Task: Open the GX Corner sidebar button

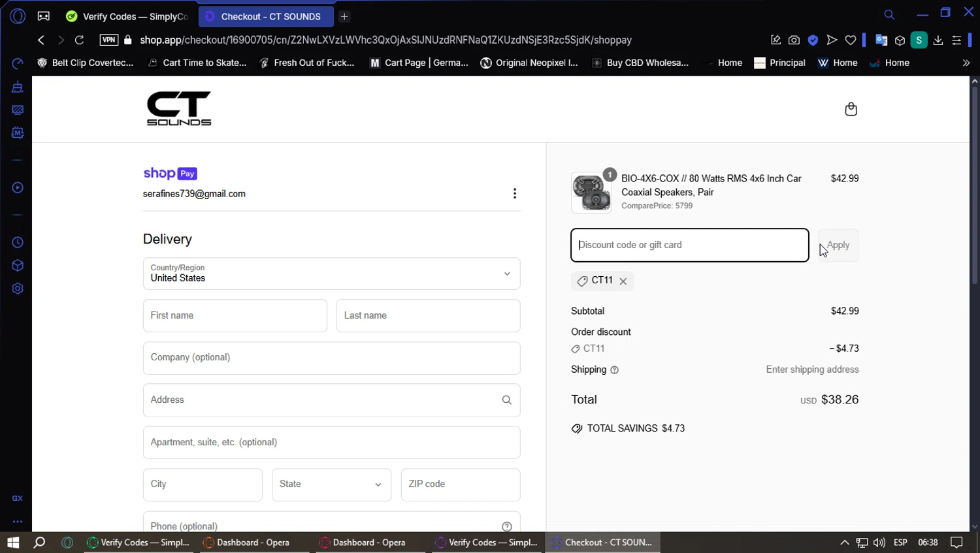Action: [x=18, y=498]
